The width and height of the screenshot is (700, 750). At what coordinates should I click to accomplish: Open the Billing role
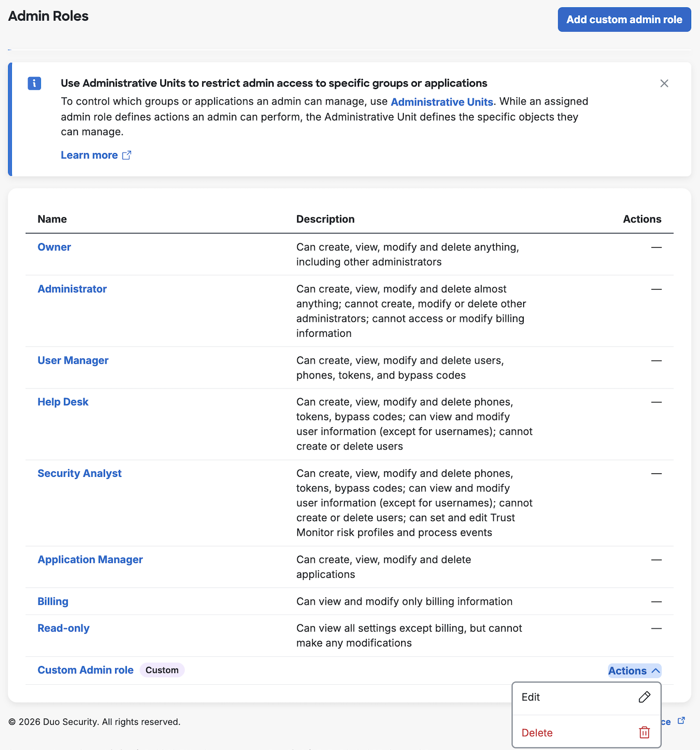click(53, 601)
